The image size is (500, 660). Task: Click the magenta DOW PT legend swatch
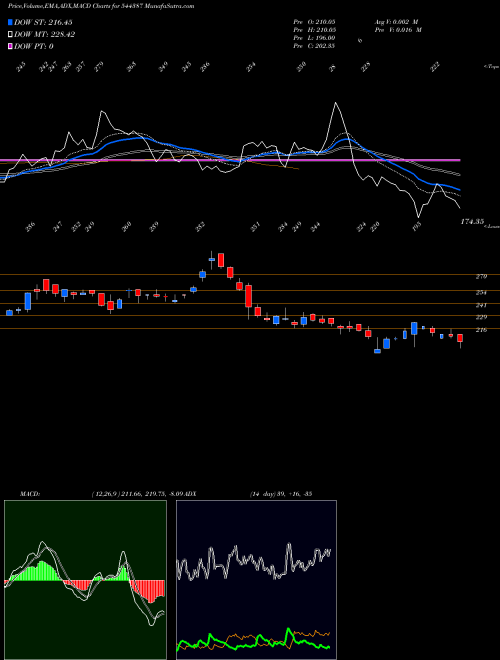(10, 47)
